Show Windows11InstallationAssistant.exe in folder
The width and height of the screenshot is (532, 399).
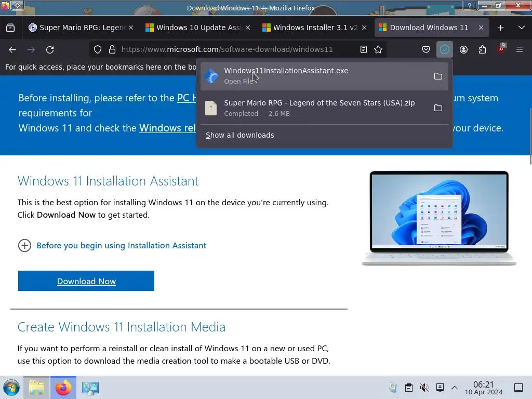438,76
